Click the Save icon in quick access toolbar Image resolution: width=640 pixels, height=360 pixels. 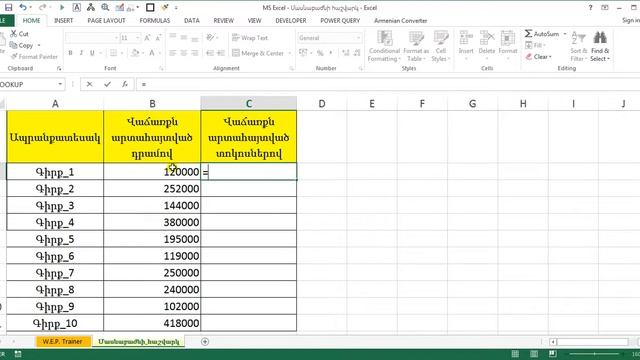pos(8,7)
